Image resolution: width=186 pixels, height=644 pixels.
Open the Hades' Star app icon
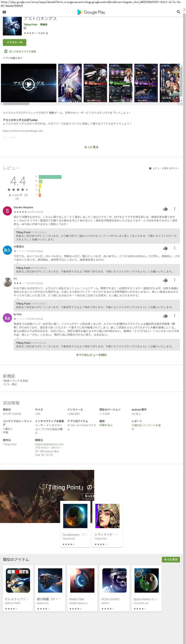click(x=82, y=580)
